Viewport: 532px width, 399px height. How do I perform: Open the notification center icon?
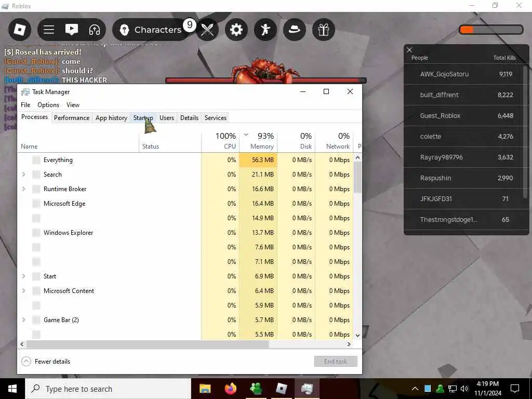pyautogui.click(x=515, y=389)
